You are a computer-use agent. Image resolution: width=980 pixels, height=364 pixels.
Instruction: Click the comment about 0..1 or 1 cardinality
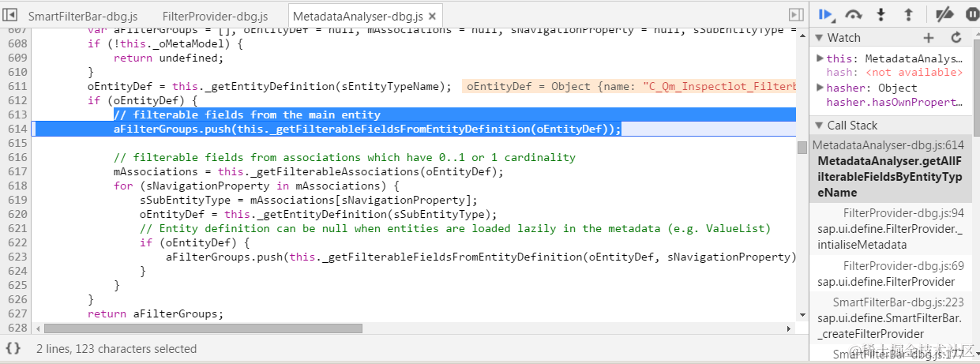[x=344, y=157]
